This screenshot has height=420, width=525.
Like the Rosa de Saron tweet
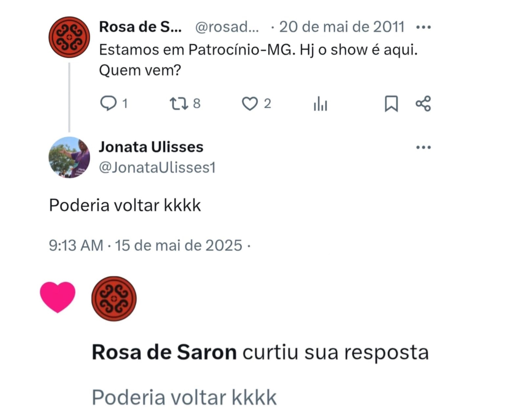(250, 103)
